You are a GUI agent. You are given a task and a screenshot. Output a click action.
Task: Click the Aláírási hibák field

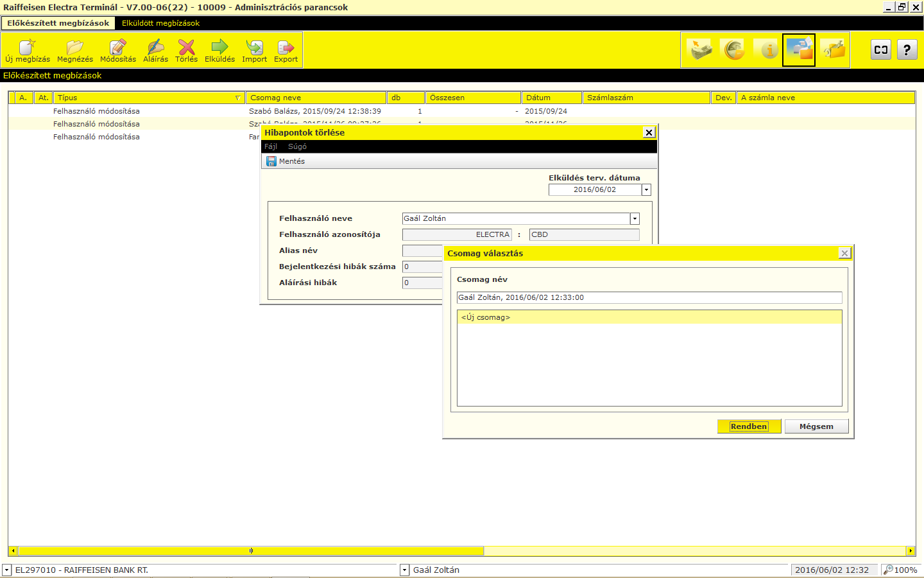(x=422, y=283)
